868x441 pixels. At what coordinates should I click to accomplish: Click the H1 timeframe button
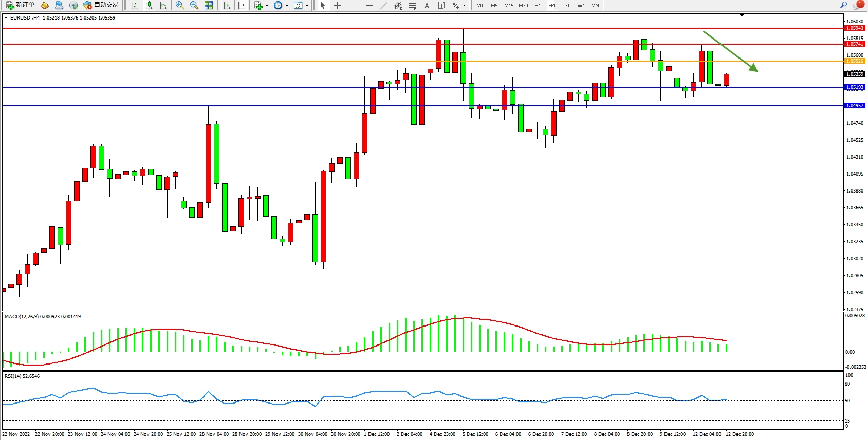tap(538, 5)
